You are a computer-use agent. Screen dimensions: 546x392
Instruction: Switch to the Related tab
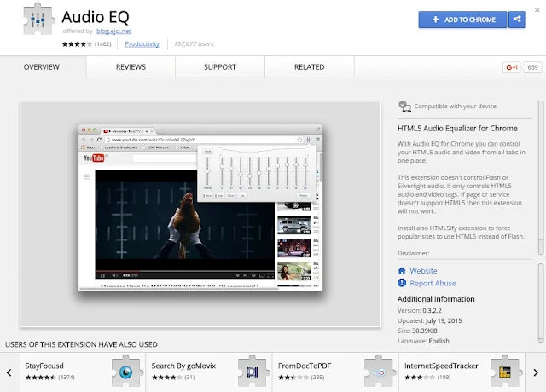pos(309,67)
